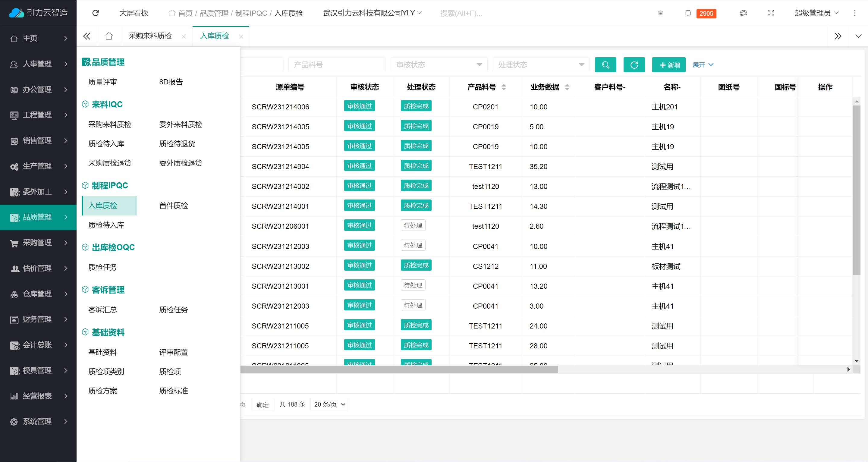Screen dimensions: 868x462
Task: Open the notification bell icon
Action: (x=688, y=13)
